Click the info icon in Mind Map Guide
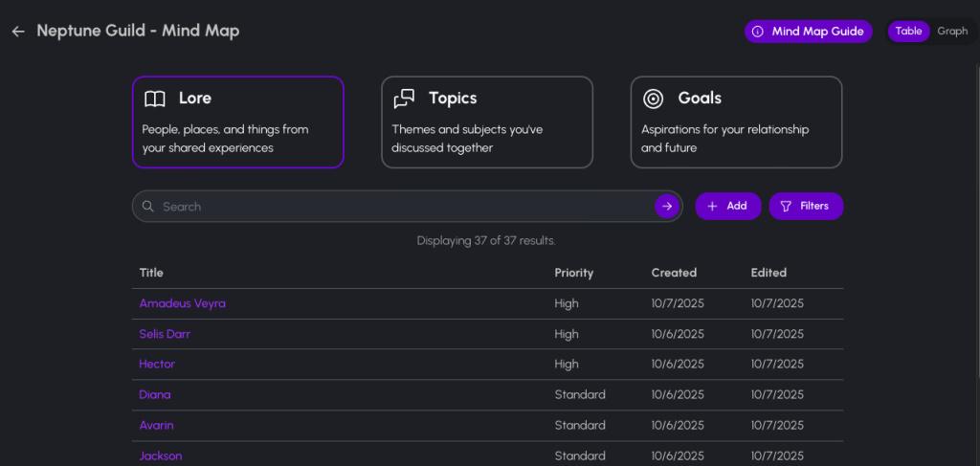This screenshot has width=980, height=466. [758, 32]
